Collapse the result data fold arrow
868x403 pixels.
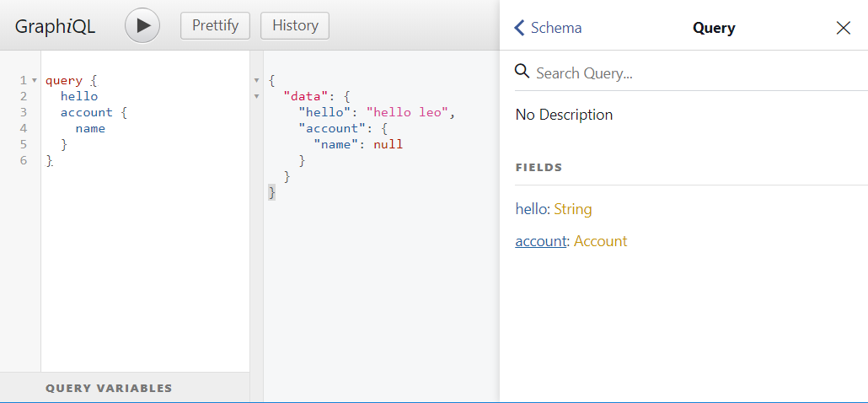[x=257, y=97]
